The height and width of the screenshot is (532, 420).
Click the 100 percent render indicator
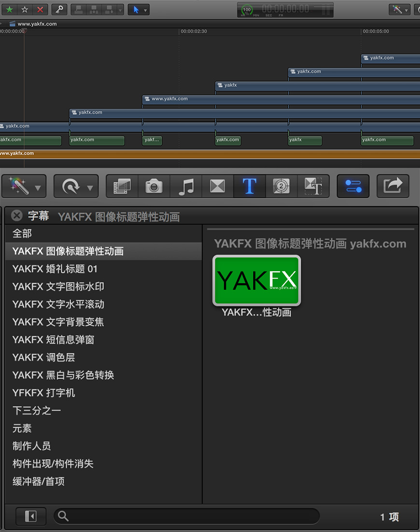pos(247,10)
